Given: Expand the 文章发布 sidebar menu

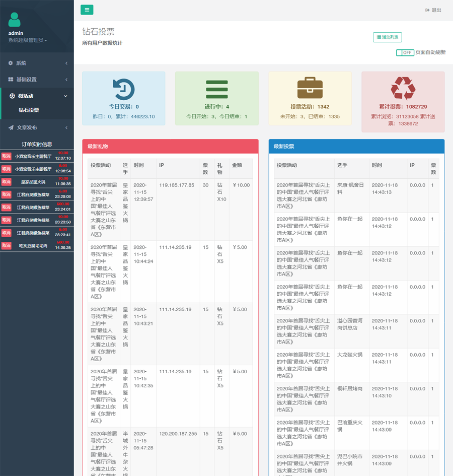Looking at the screenshot, I should pyautogui.click(x=37, y=127).
